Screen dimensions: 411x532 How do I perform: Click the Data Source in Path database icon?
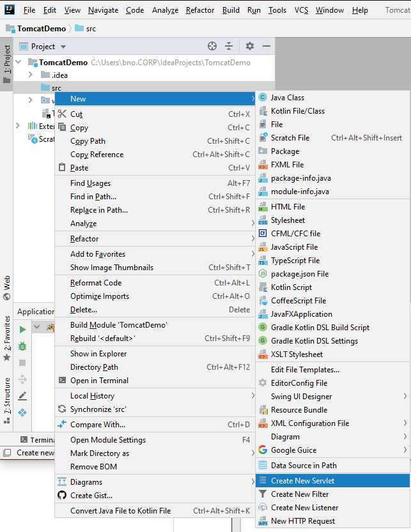pos(263,465)
